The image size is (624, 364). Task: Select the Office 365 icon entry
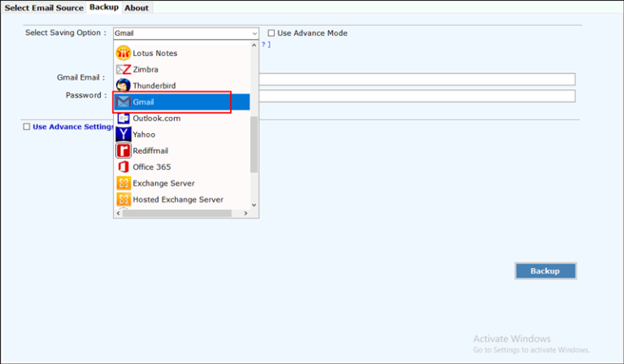coord(123,167)
